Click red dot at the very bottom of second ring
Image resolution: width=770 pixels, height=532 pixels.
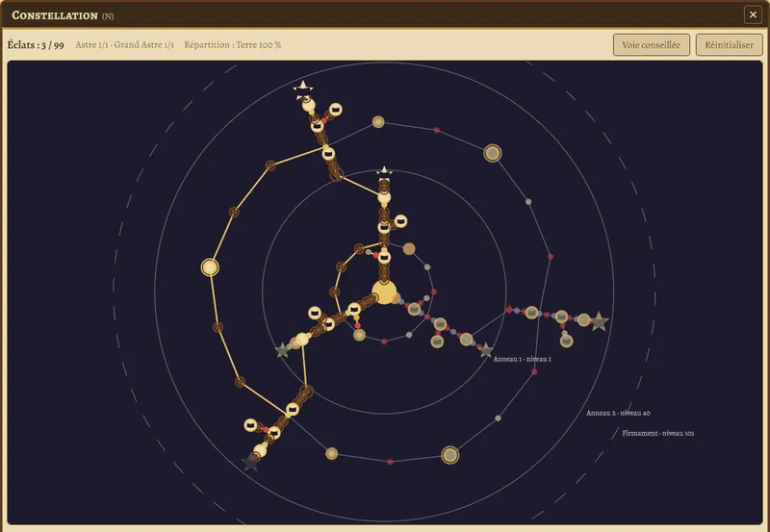[390, 462]
